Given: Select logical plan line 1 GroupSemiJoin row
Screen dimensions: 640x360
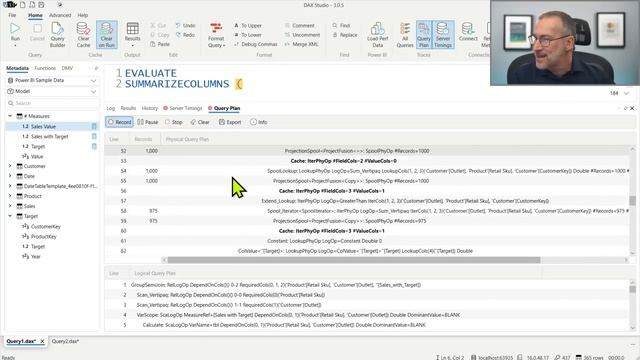Looking at the screenshot, I should (x=367, y=285).
